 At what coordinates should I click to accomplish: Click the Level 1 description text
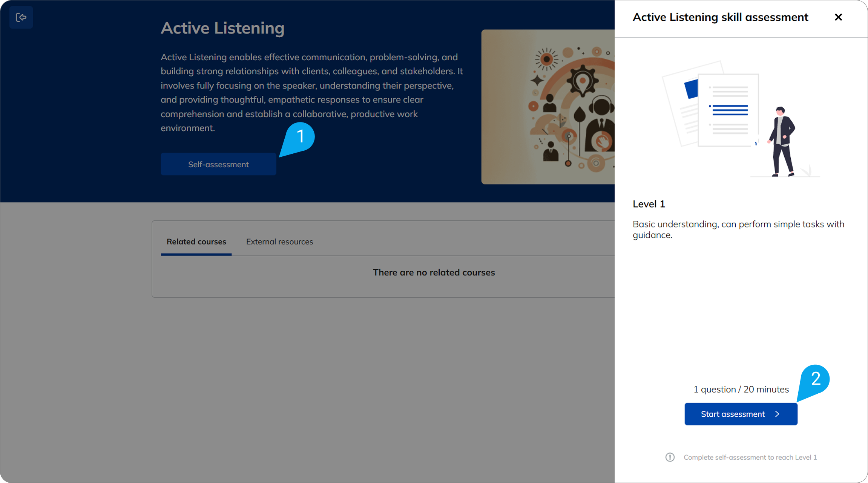738,229
